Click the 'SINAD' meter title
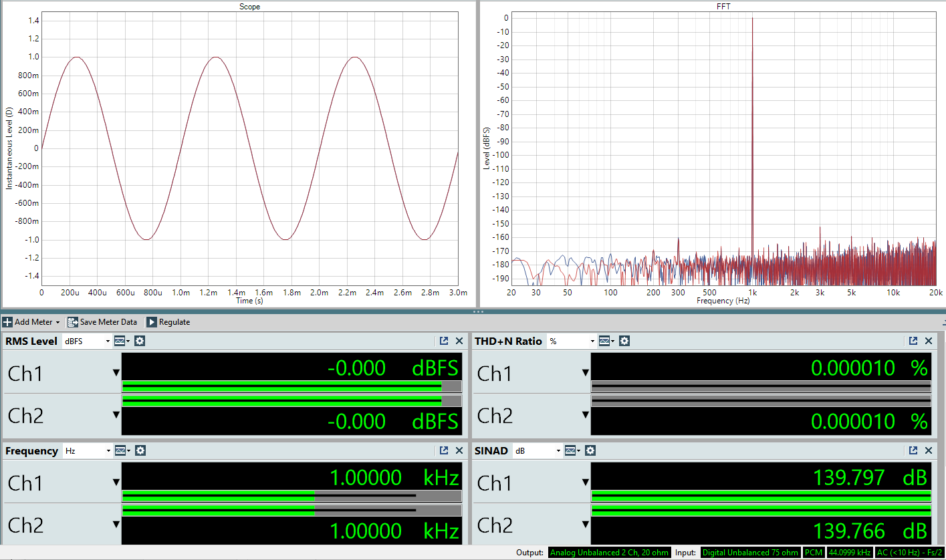Image resolution: width=946 pixels, height=560 pixels. 491,450
